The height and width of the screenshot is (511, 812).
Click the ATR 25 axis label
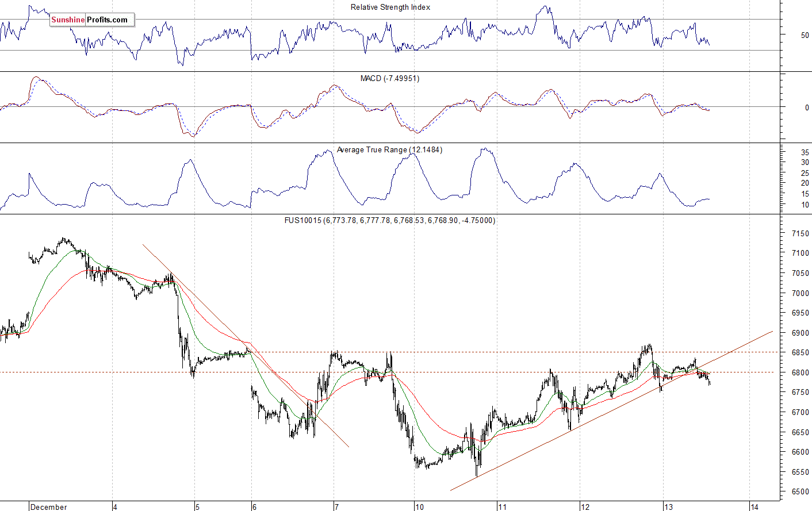point(805,174)
